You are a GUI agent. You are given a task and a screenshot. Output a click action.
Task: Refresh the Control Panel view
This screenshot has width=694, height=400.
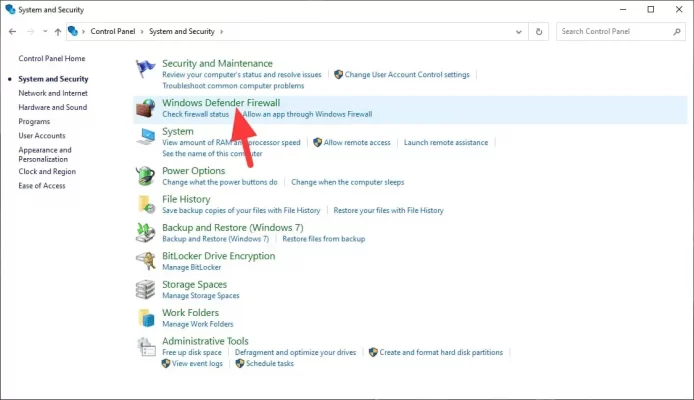539,31
